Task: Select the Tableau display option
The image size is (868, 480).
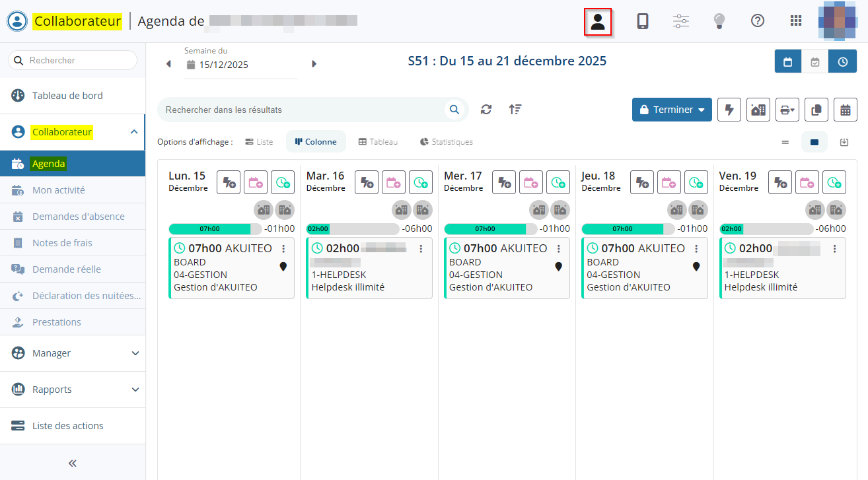Action: (378, 142)
